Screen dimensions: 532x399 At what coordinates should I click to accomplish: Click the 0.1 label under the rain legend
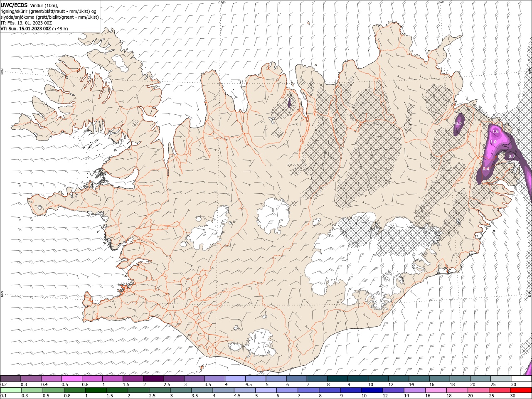click(x=3, y=396)
